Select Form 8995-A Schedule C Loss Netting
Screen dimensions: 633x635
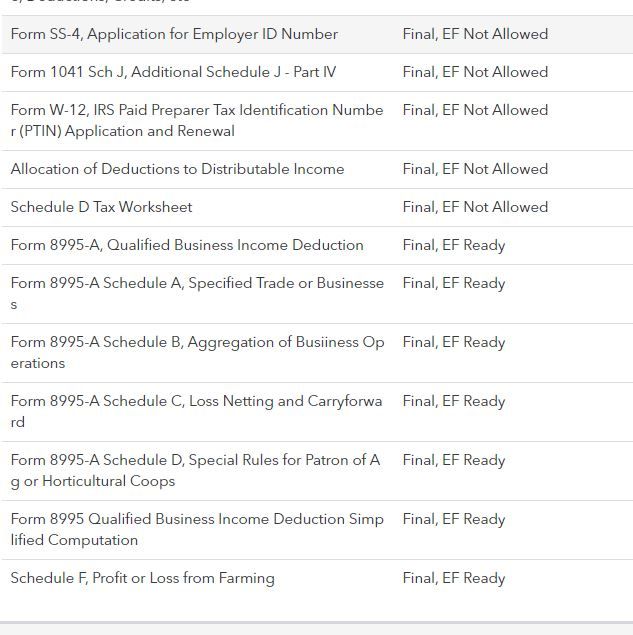tap(317, 412)
